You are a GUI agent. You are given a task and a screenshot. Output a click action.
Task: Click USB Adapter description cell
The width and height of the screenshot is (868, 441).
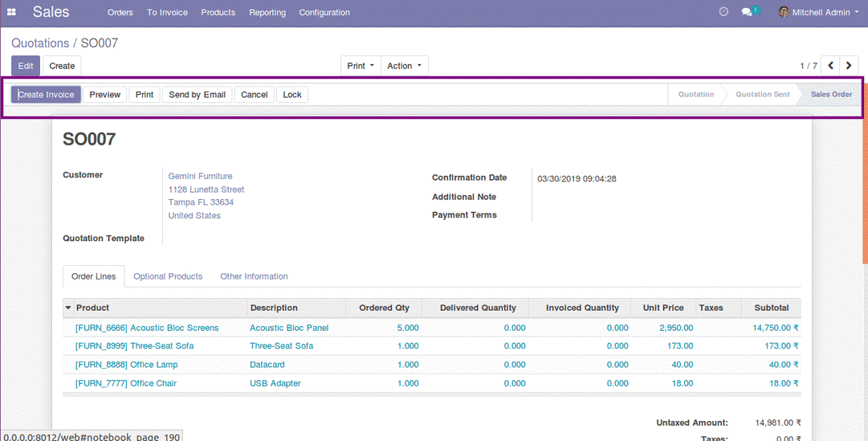275,383
